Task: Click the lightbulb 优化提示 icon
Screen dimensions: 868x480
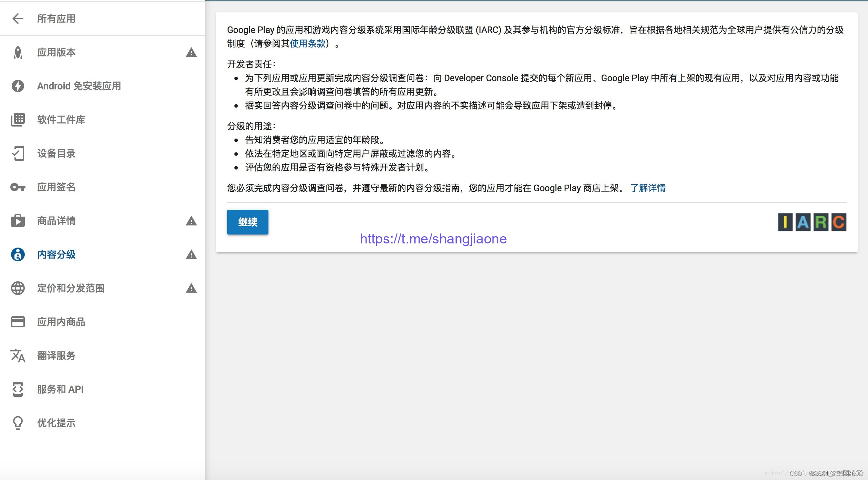Action: 18,423
